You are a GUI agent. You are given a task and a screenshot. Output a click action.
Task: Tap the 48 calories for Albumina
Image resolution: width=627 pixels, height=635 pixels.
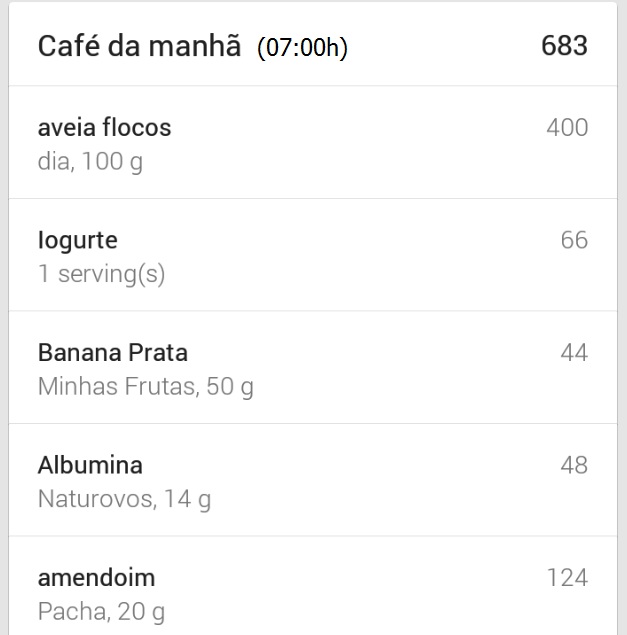point(574,465)
